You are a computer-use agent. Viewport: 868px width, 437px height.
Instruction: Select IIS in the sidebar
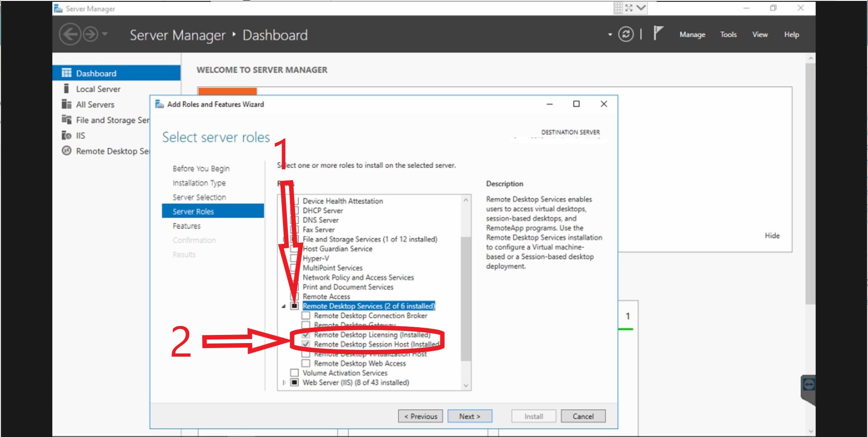80,135
